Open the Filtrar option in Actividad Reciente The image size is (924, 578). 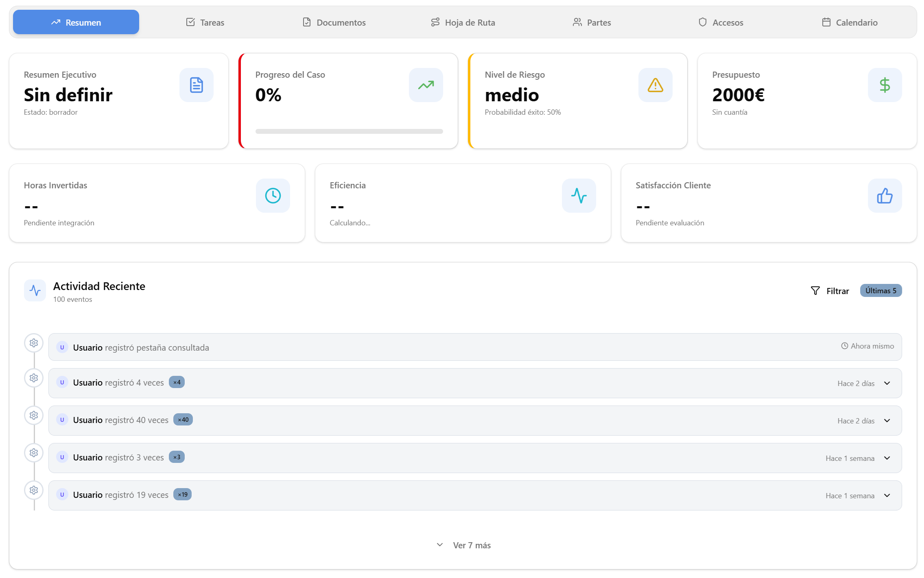(x=830, y=290)
